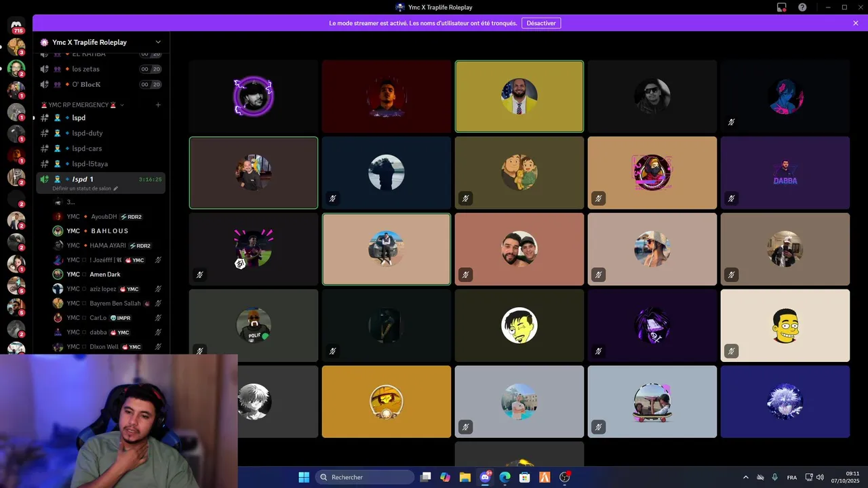Focus the olive tile with cartoon couple avatar
Image resolution: width=868 pixels, height=488 pixels.
(x=519, y=173)
